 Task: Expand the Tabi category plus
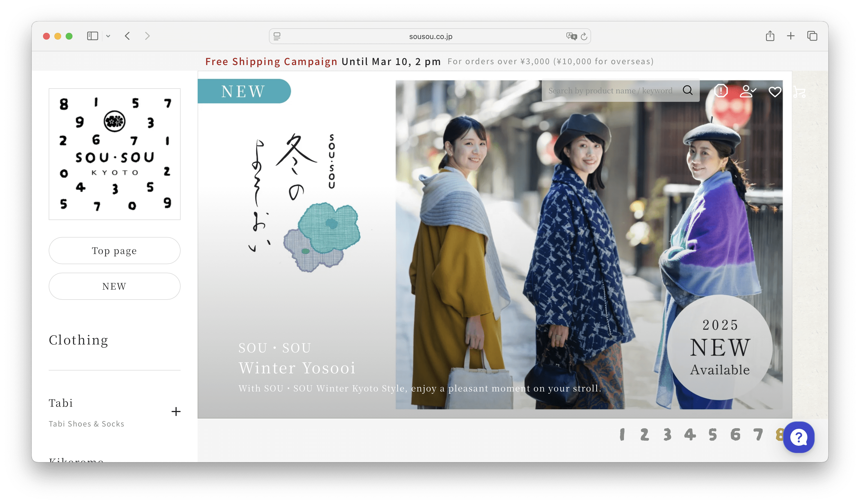pos(176,412)
